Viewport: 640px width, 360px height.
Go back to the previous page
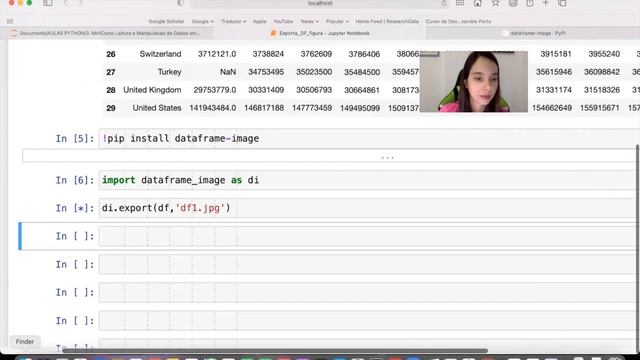coord(66,3)
